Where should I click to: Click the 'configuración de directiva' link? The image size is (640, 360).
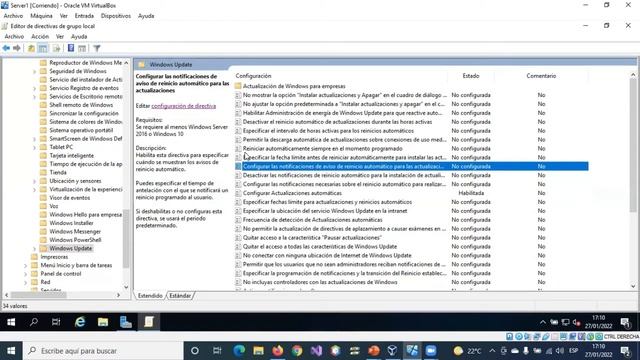[184, 106]
